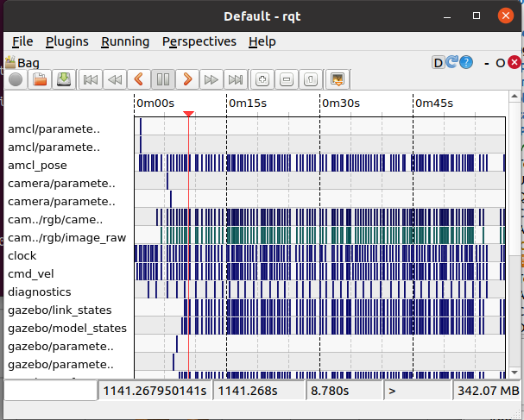The width and height of the screenshot is (524, 420).
Task: Click the red playhead marker on the timeline
Action: tap(188, 115)
